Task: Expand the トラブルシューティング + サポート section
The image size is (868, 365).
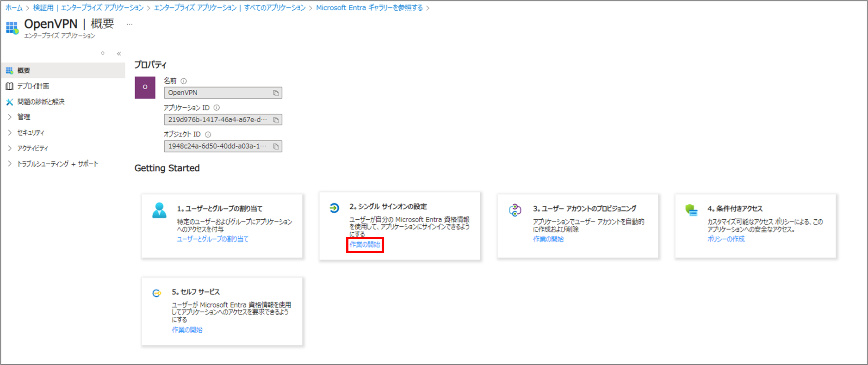Action: click(9, 164)
